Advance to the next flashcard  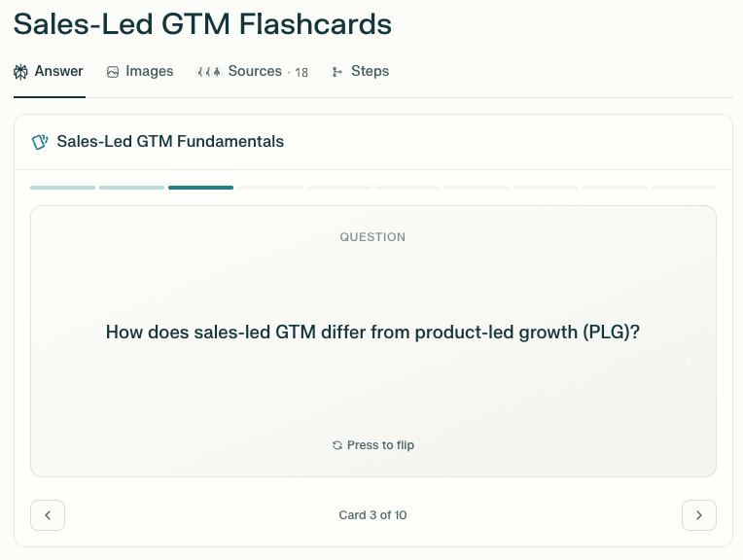699,515
